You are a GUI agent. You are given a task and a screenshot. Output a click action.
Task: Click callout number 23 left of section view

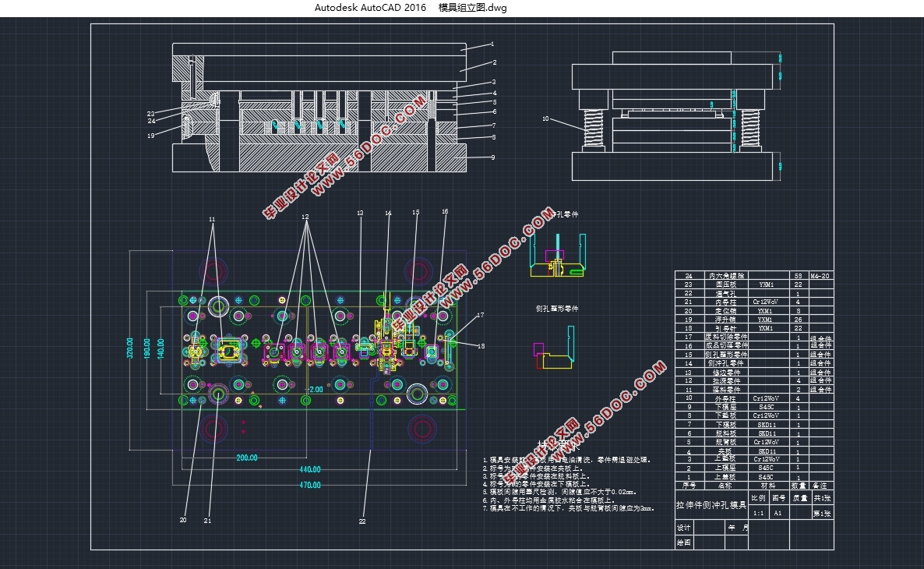[x=151, y=114]
